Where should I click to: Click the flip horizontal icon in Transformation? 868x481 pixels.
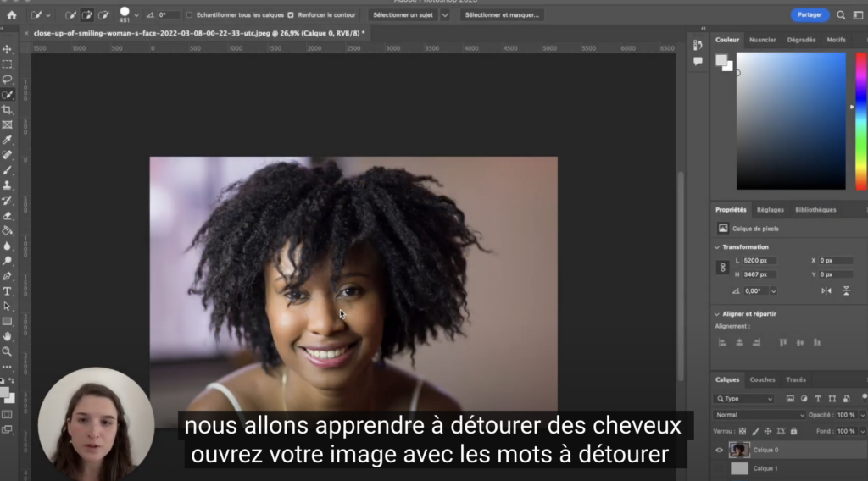point(826,290)
